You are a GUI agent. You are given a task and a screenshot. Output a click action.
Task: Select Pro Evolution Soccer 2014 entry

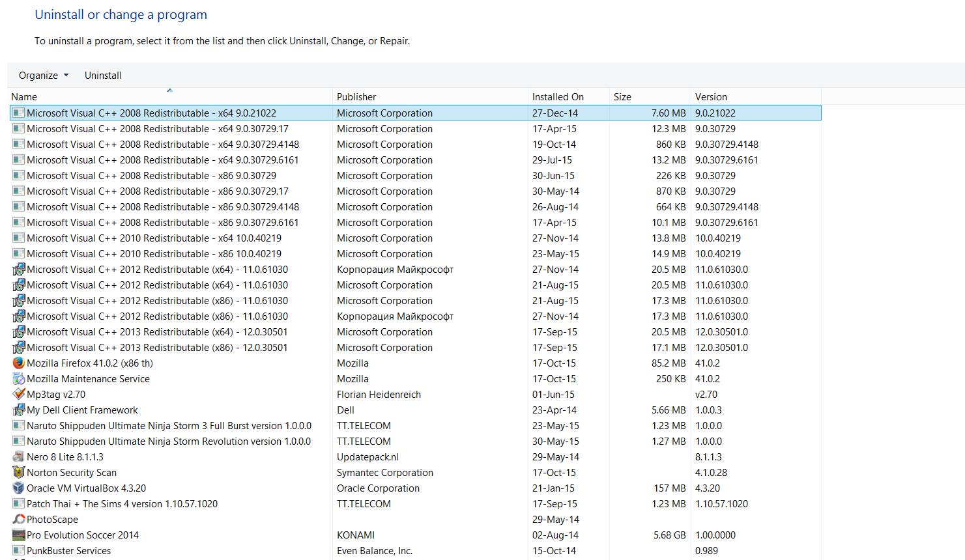click(x=83, y=535)
